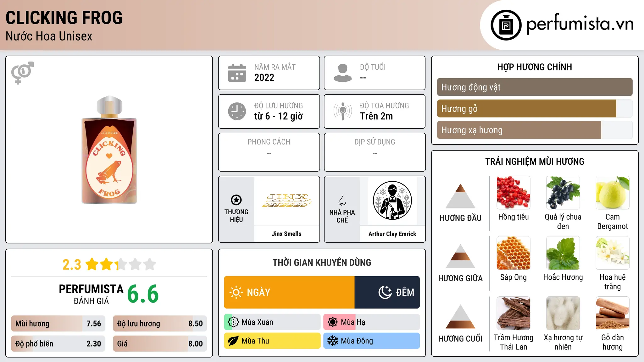Click the calendar icon beside NĂM RA MẮT
The height and width of the screenshot is (362, 644).
point(237,73)
